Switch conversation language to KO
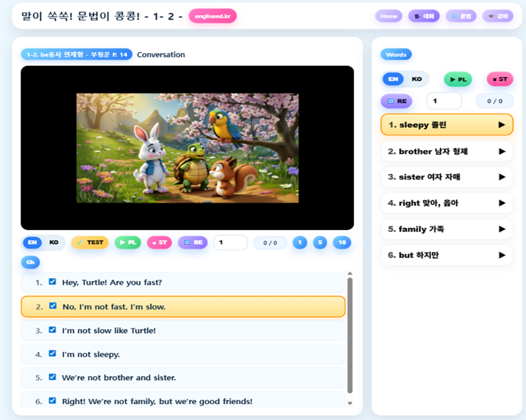The image size is (526, 420). (54, 242)
